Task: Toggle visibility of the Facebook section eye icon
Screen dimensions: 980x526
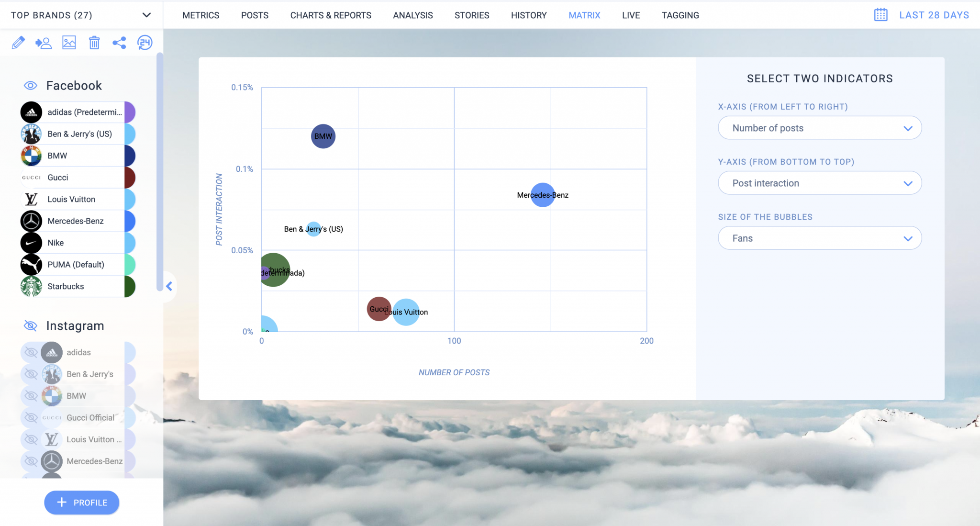Action: pos(31,85)
